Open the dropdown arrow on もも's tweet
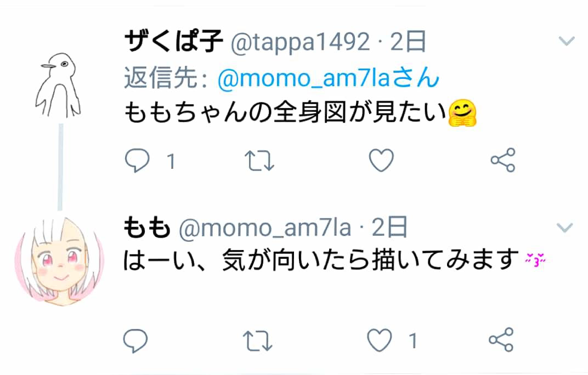Image resolution: width=588 pixels, height=375 pixels. click(565, 228)
